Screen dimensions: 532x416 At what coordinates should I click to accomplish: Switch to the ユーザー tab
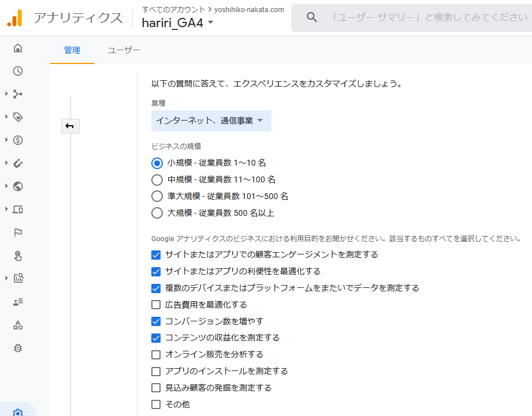124,50
